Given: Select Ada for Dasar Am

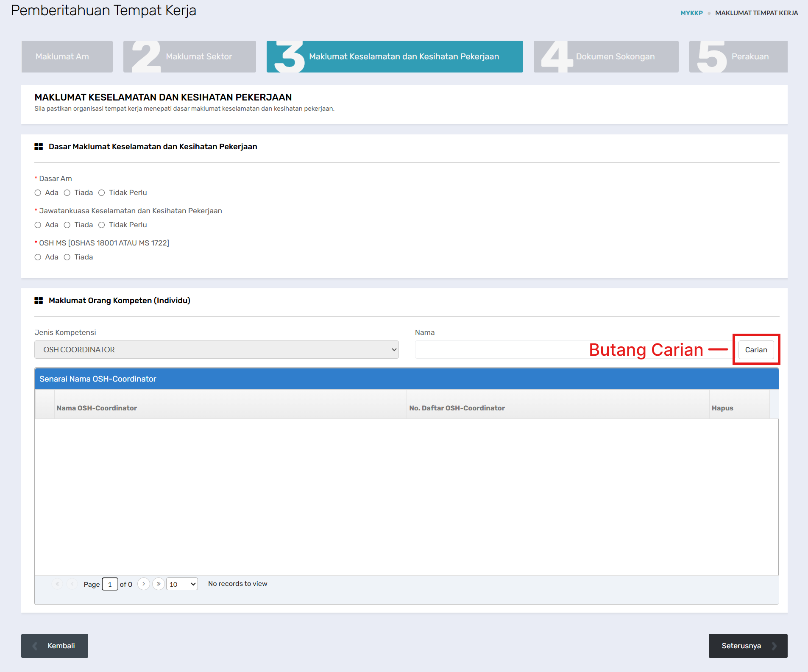Looking at the screenshot, I should click(x=38, y=193).
